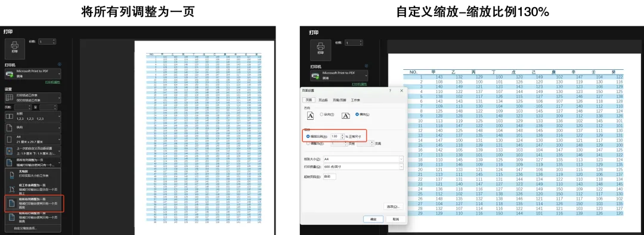The height and width of the screenshot is (235, 644).
Task: Choose 将所有行调整为一页 fit-rows option
Action: 33,217
